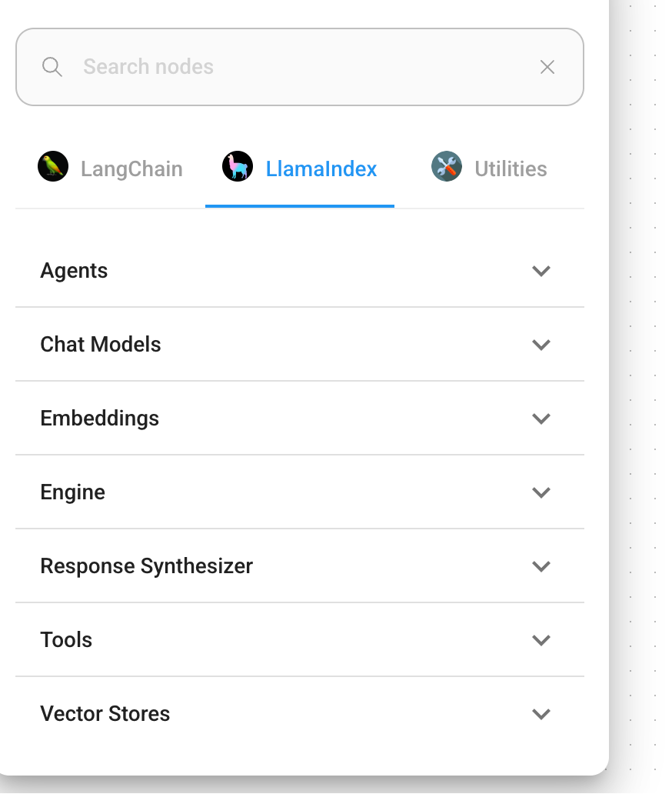Open the Response Synthesizer section label
The height and width of the screenshot is (794, 672).
[146, 566]
